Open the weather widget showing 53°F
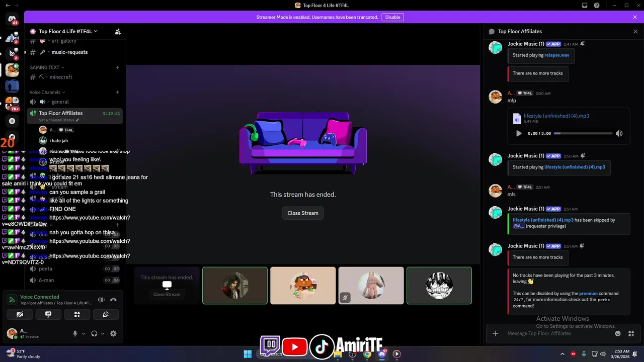Viewport: 644px width, 362px height. [x=23, y=354]
